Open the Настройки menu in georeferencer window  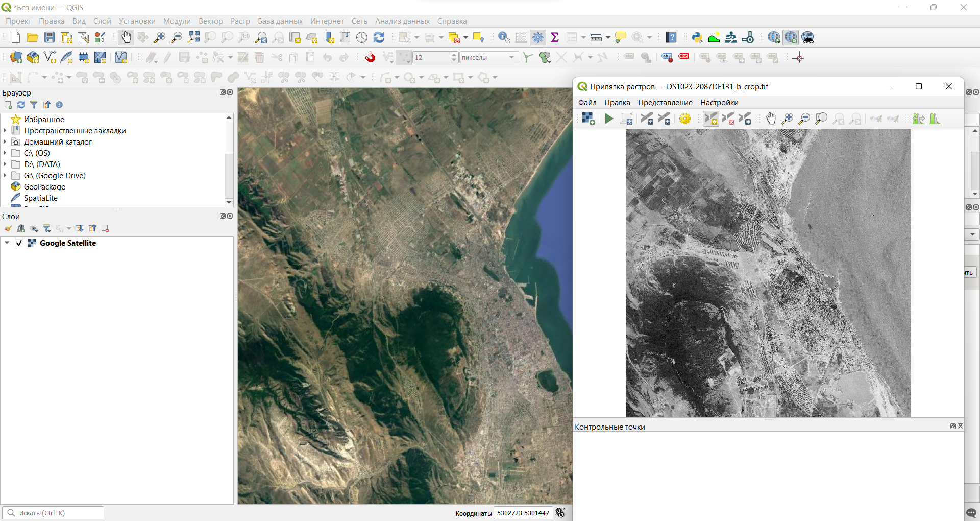tap(719, 103)
